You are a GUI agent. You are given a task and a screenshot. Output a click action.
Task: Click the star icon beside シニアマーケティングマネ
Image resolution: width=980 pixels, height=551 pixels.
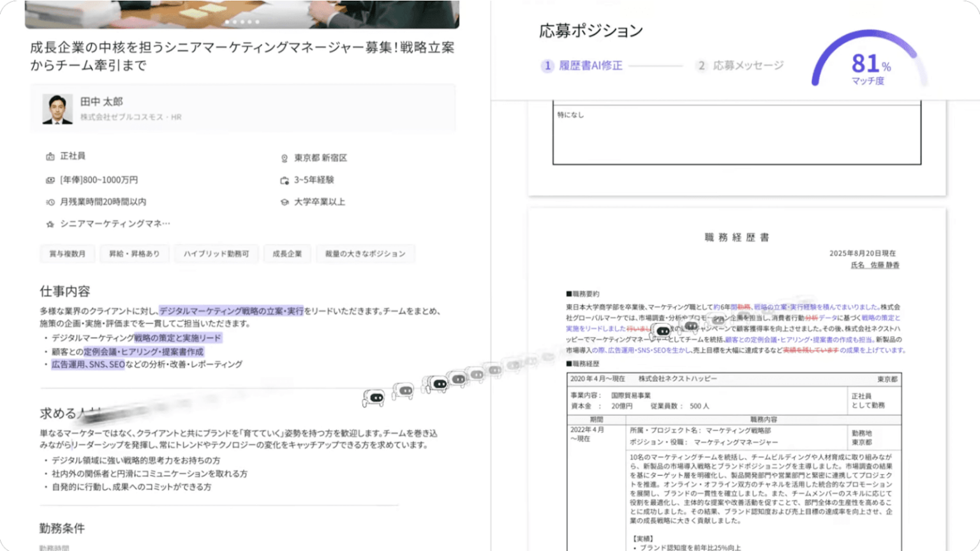click(x=50, y=224)
